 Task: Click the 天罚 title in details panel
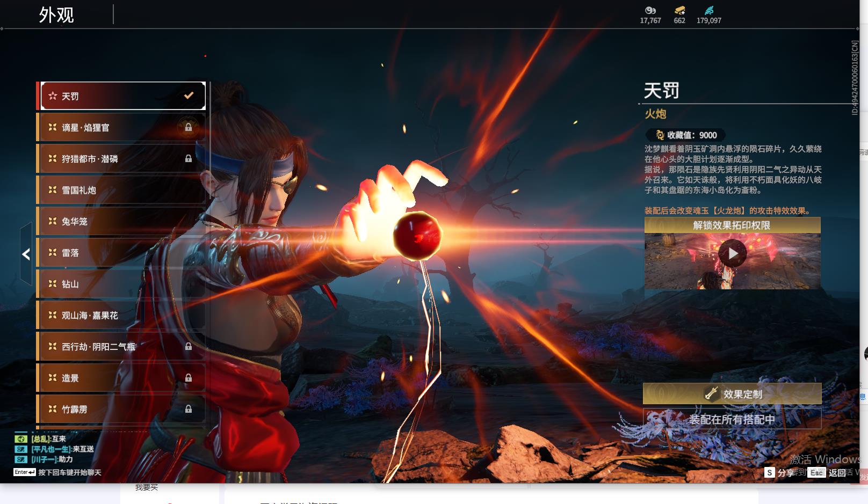coord(661,90)
